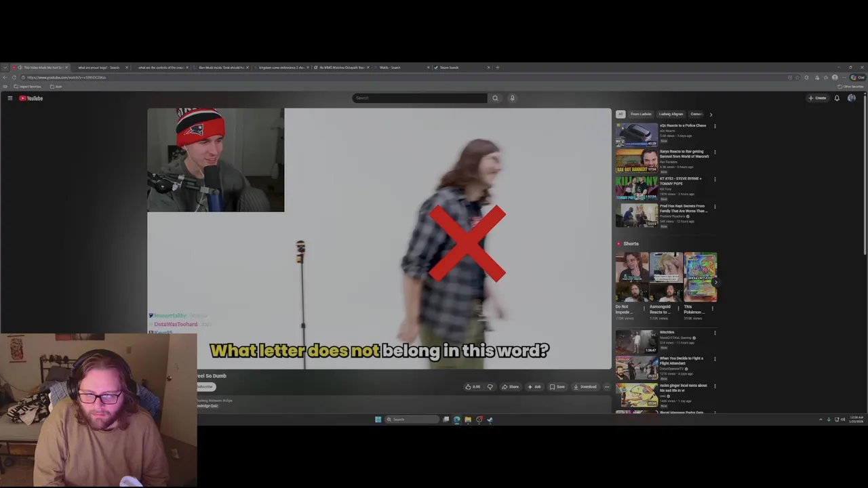Viewport: 868px width, 488px height.
Task: Open options for KT #752 video
Action: click(x=715, y=180)
